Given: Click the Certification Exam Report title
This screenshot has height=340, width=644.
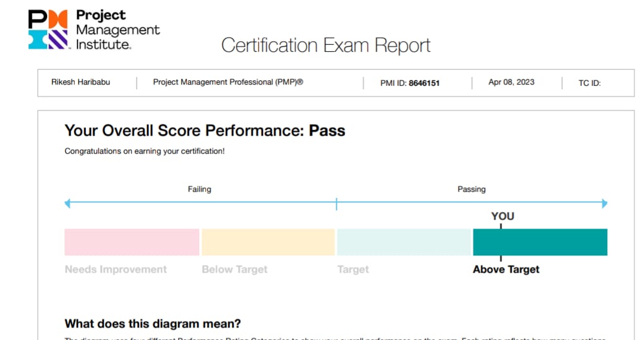Looking at the screenshot, I should click(326, 45).
